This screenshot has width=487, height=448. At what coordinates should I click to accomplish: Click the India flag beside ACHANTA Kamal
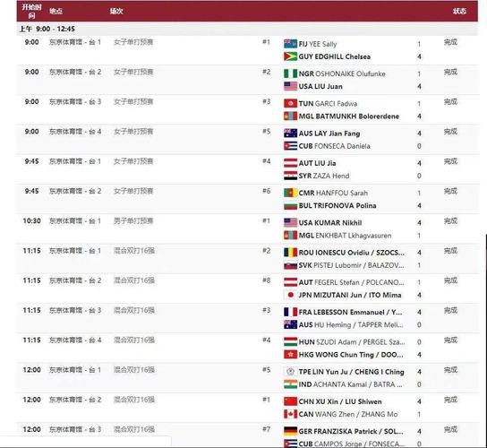(x=290, y=384)
